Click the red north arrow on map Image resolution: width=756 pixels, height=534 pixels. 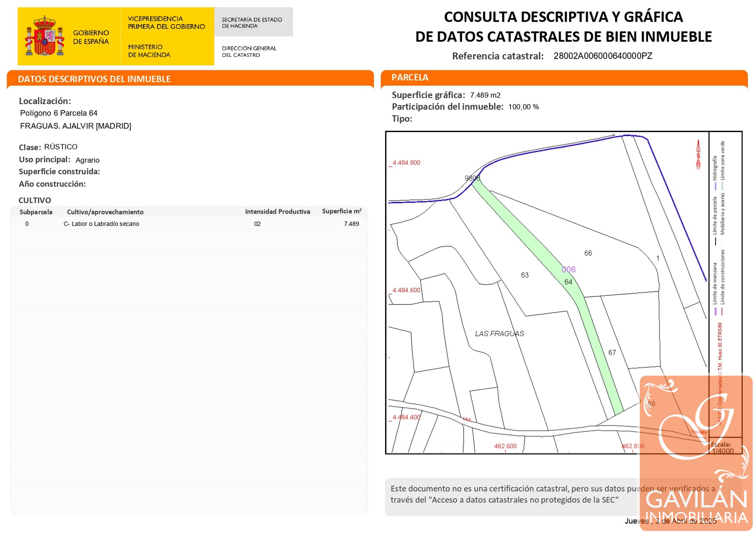698,155
